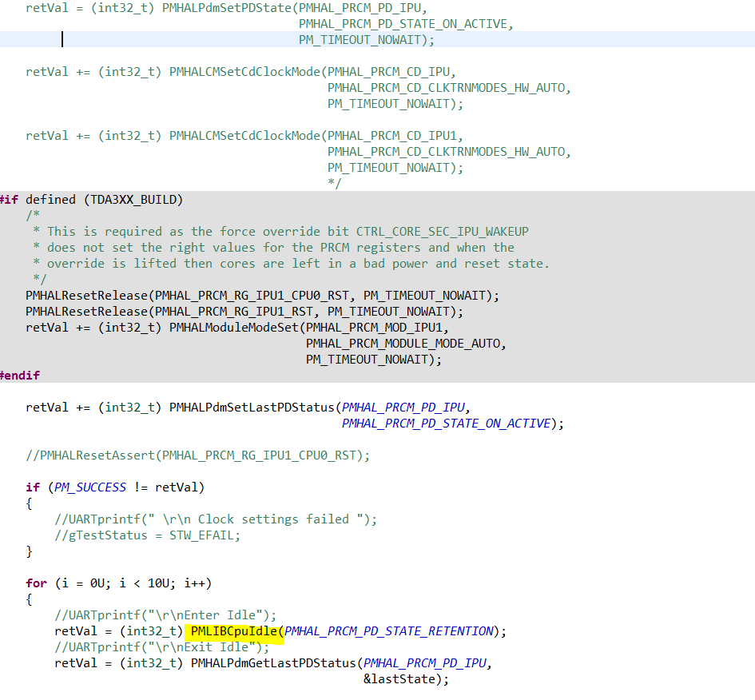Click PMHALPdmSetLastPDStatus function call
The image size is (755, 700).
252,408
